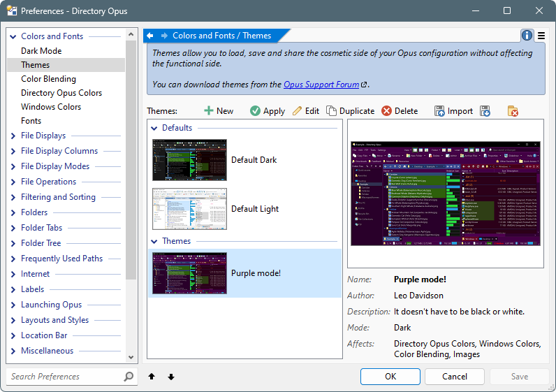556x392 pixels.
Task: Expand the File Displays category
Action: 13,136
